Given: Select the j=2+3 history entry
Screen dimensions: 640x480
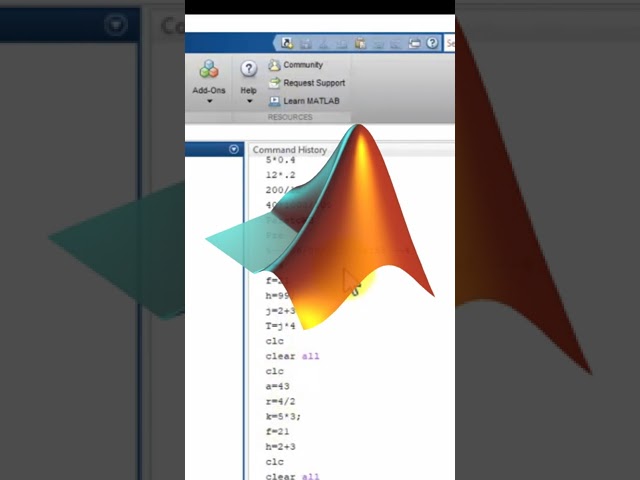Looking at the screenshot, I should tap(280, 311).
